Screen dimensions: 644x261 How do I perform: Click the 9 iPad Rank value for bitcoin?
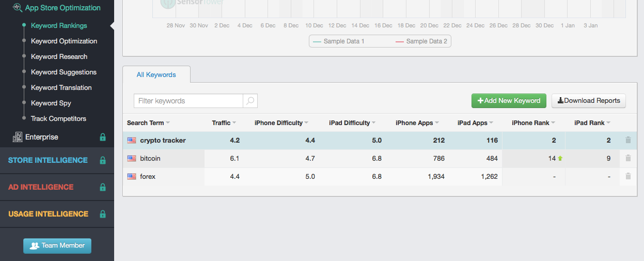[609, 159]
